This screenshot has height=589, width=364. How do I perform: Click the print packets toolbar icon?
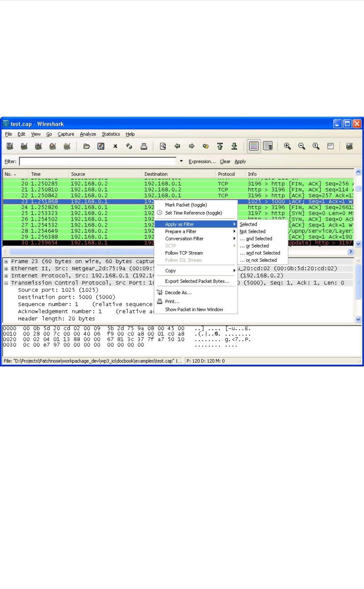tap(144, 146)
